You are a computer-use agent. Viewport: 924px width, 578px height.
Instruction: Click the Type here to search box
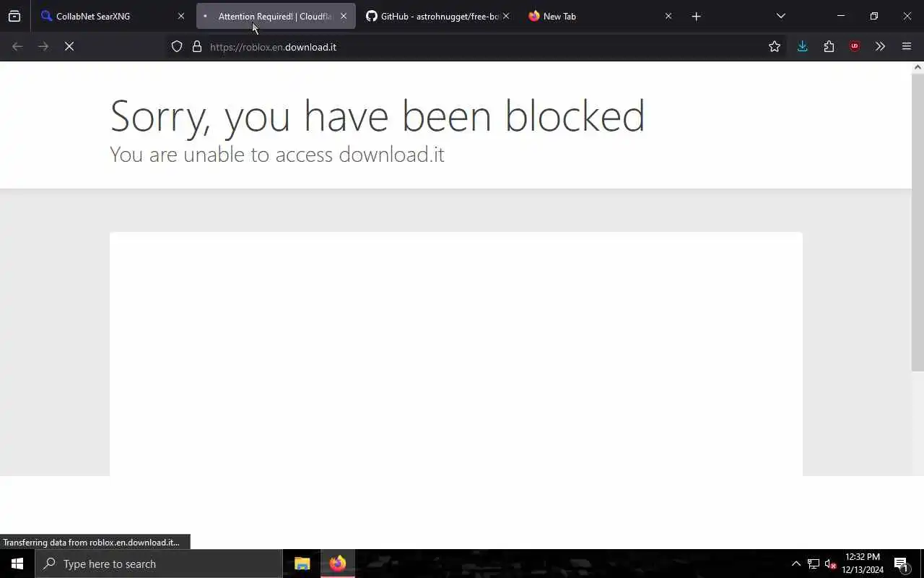tap(159, 564)
